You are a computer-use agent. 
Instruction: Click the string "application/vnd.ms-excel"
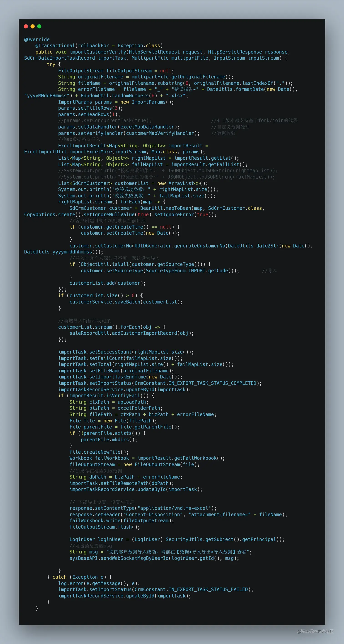point(174,508)
